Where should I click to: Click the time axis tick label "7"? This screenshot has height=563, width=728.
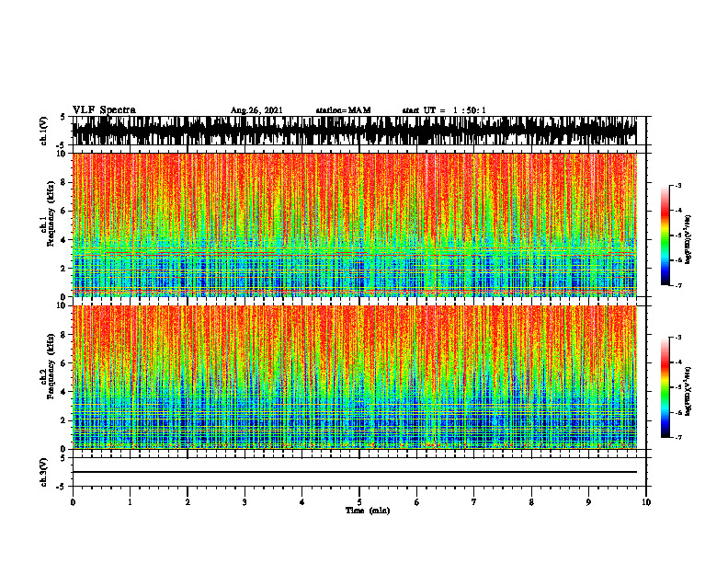474,502
